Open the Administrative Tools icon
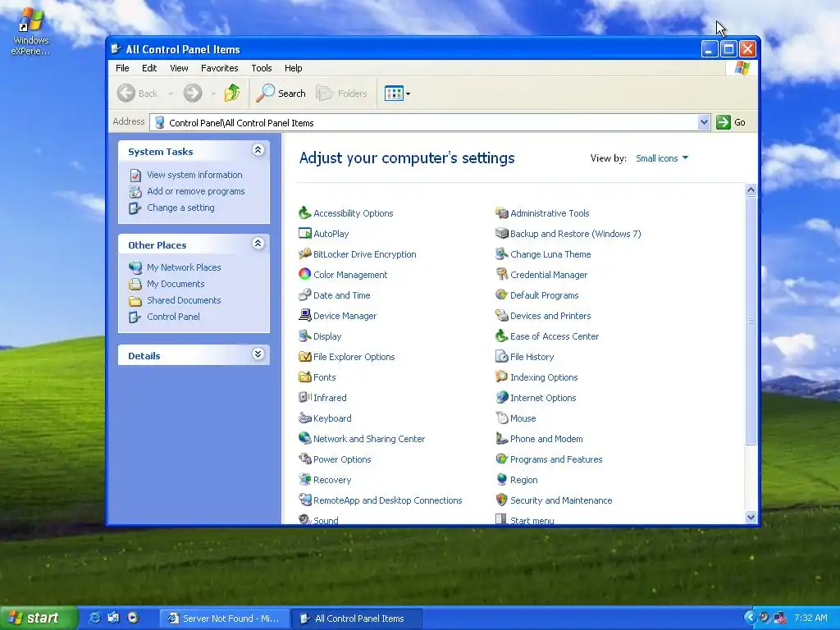This screenshot has width=840, height=630. [x=501, y=213]
